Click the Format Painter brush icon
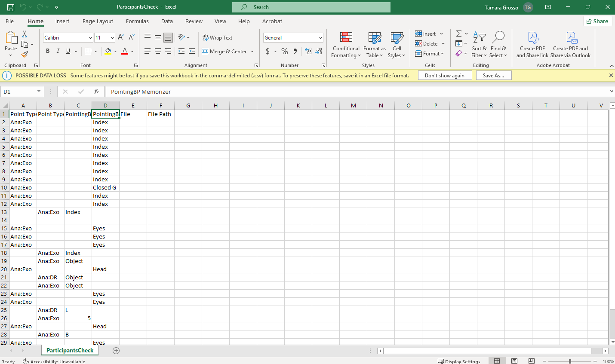The width and height of the screenshot is (615, 364). pos(25,54)
